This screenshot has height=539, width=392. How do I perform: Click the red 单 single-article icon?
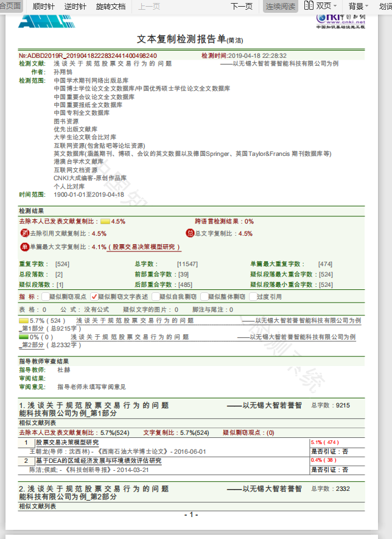pyautogui.click(x=25, y=247)
